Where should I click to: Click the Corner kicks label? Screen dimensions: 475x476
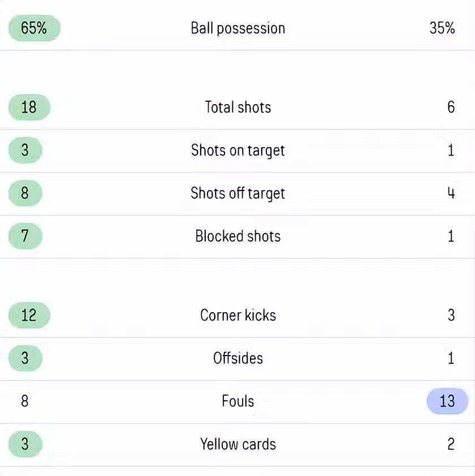tap(237, 315)
